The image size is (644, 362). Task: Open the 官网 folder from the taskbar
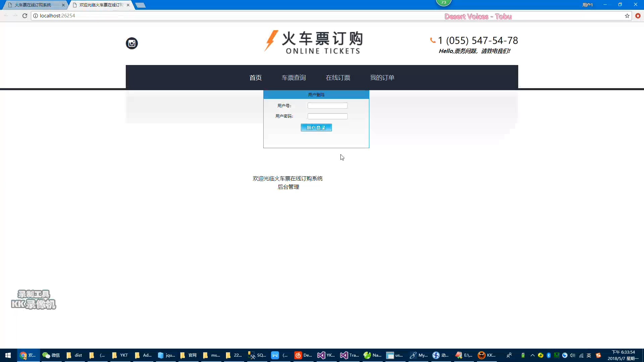189,355
